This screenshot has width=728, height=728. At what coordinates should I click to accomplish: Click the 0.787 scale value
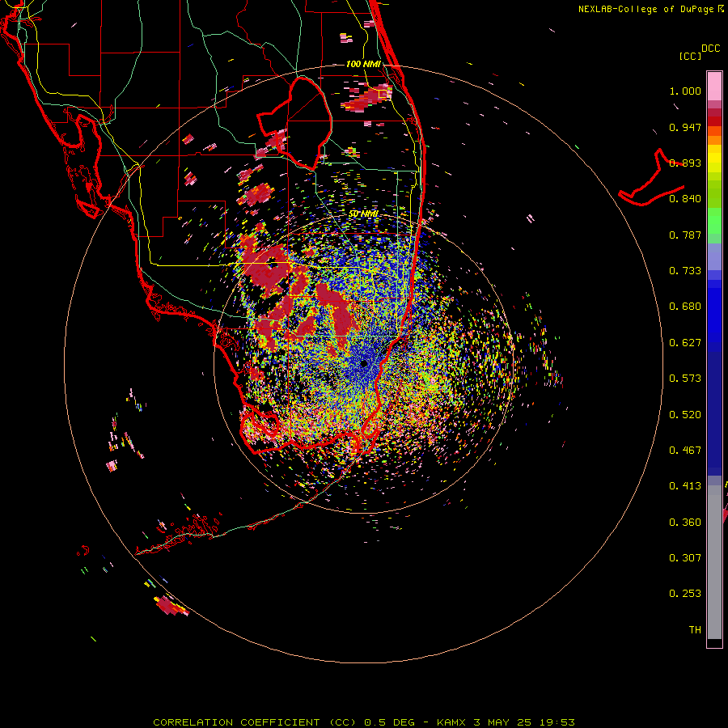pyautogui.click(x=685, y=235)
